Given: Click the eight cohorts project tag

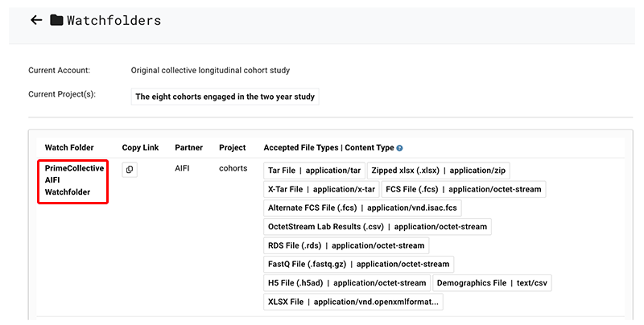Looking at the screenshot, I should coord(225,97).
